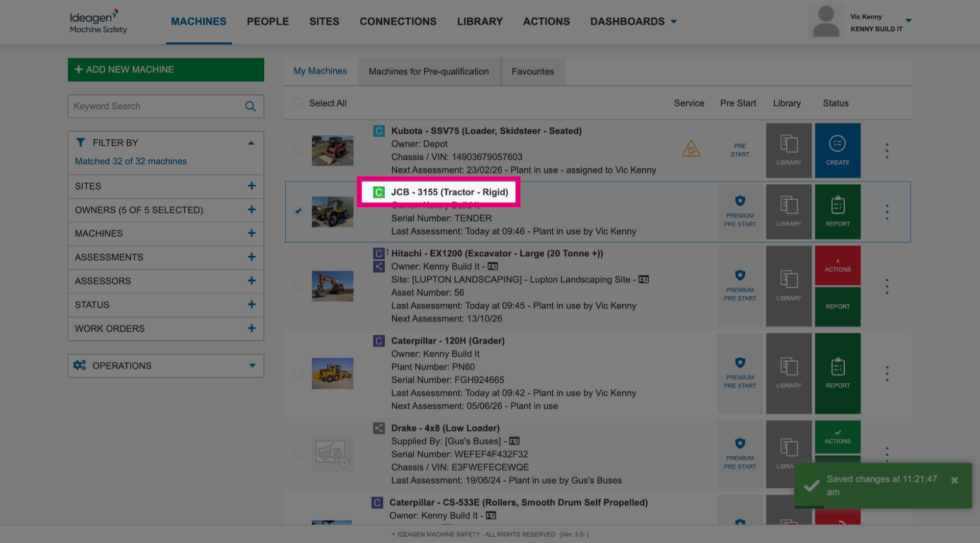Click Ideagen Machine Safety logo
Viewport: 980px width, 543px height.
click(x=98, y=21)
